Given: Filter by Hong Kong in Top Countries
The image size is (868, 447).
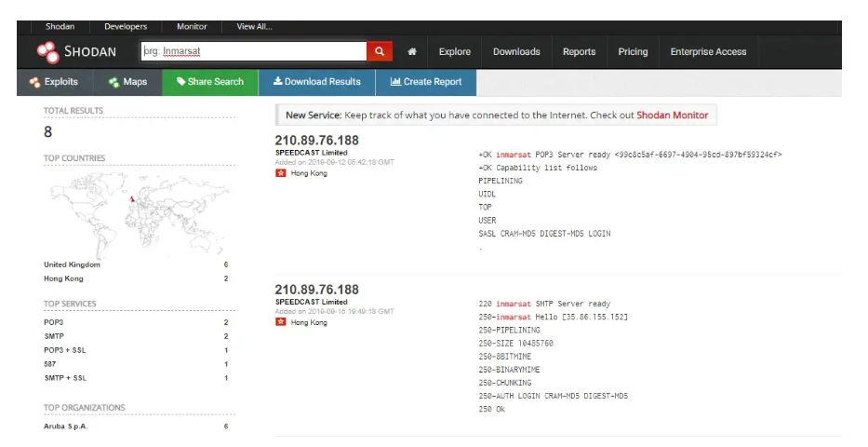Looking at the screenshot, I should pos(63,278).
